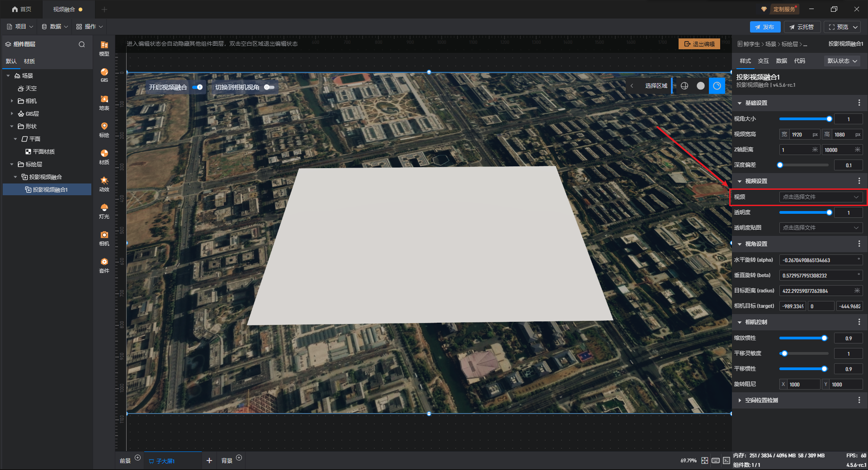Open the 数据 menu in top toolbar
868x470 pixels.
[55, 27]
